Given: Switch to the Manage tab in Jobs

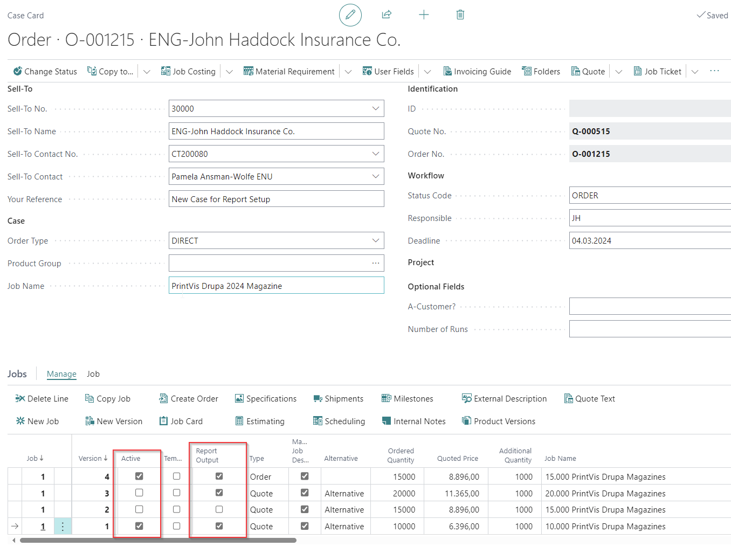Looking at the screenshot, I should coord(61,374).
